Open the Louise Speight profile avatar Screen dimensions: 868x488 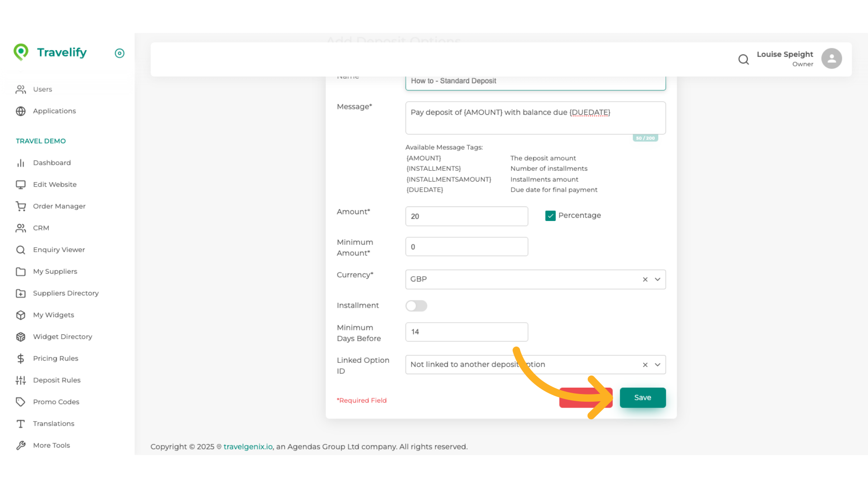click(831, 58)
